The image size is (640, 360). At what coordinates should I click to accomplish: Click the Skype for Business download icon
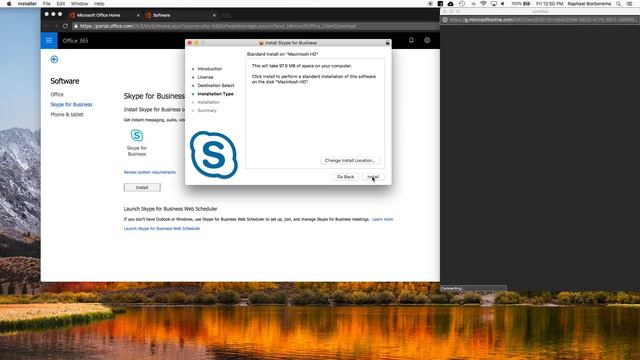tap(137, 135)
